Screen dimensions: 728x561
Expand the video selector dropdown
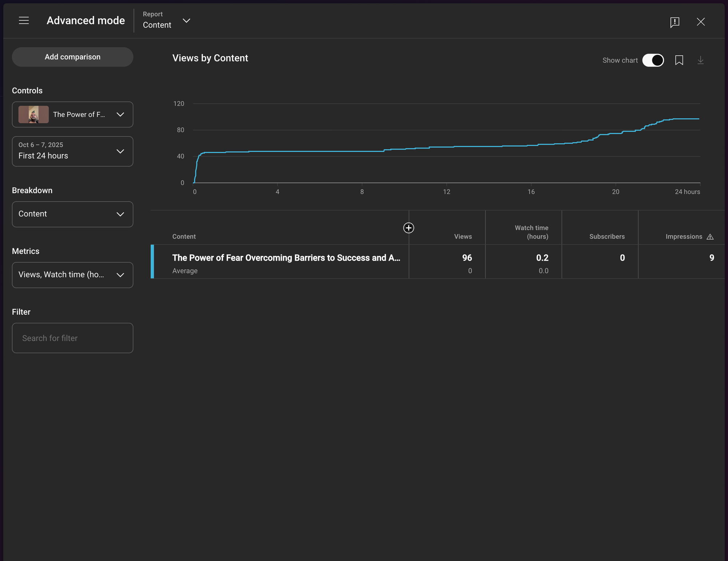(72, 114)
